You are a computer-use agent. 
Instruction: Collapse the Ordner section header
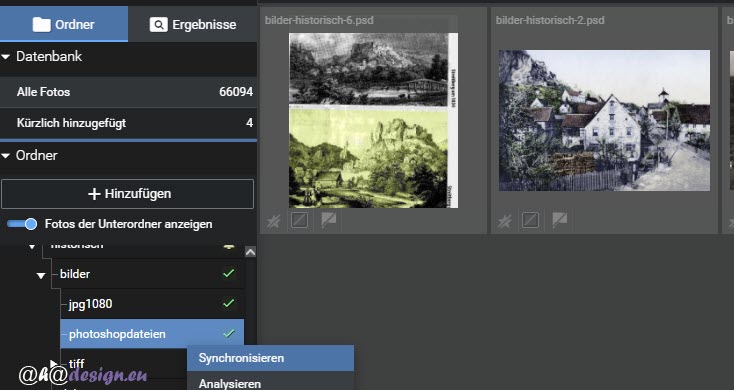pos(6,156)
